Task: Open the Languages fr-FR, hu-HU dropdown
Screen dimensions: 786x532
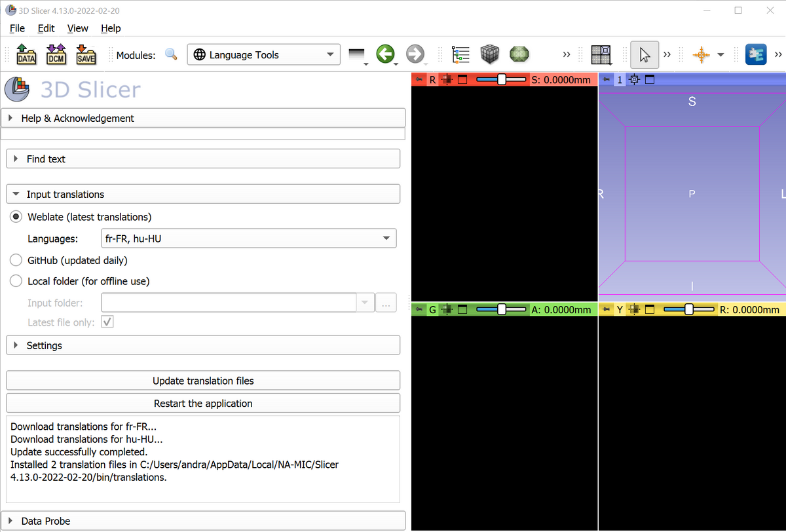Action: pyautogui.click(x=248, y=238)
